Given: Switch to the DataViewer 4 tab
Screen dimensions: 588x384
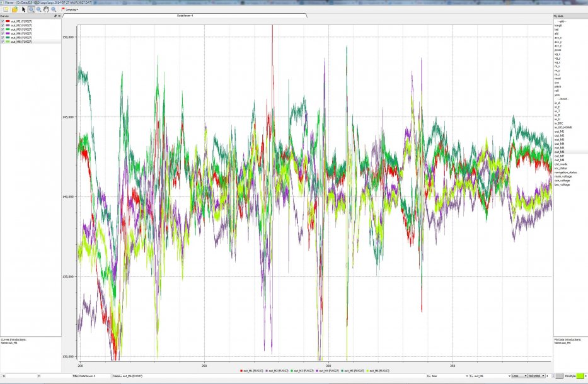Looking at the screenshot, I should point(184,15).
